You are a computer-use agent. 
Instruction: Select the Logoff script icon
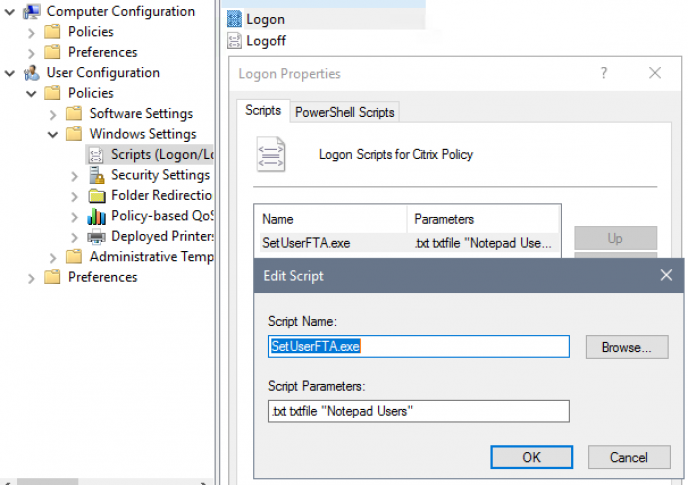point(234,40)
